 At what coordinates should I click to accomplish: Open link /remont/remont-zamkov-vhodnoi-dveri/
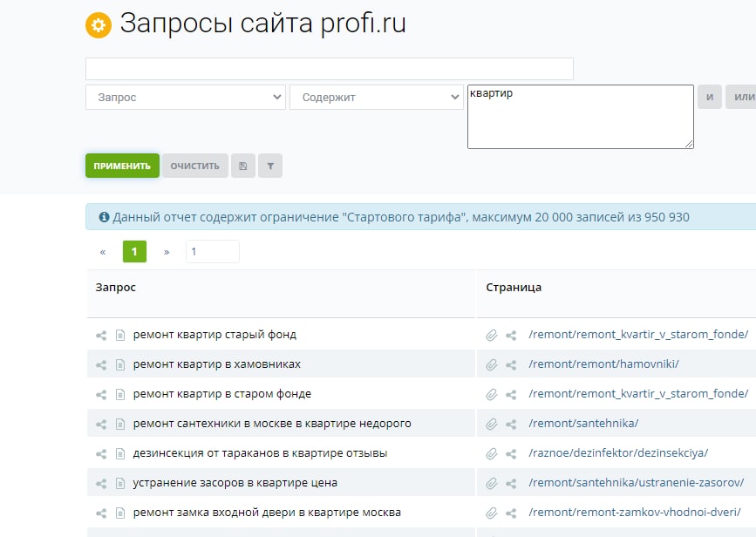(x=635, y=513)
